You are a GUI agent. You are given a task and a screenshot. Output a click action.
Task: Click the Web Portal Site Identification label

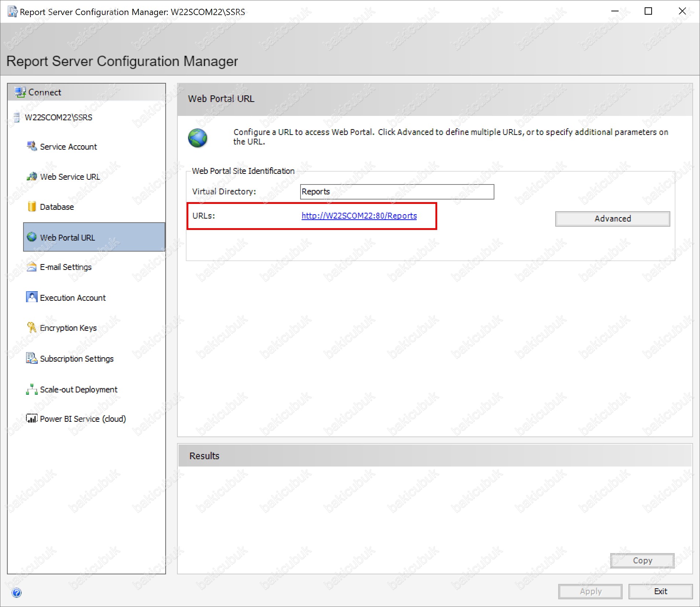243,171
